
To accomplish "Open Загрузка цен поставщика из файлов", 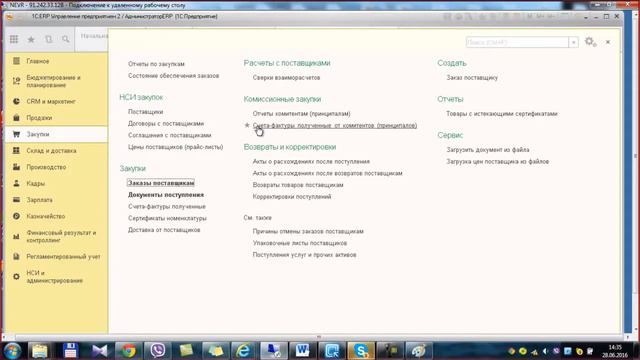I will (x=498, y=162).
